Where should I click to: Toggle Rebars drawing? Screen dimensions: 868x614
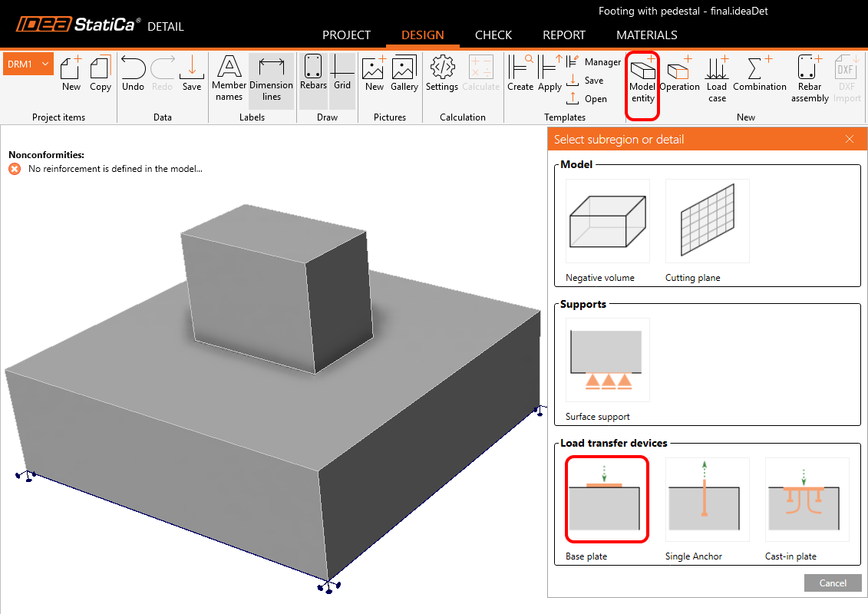point(313,75)
